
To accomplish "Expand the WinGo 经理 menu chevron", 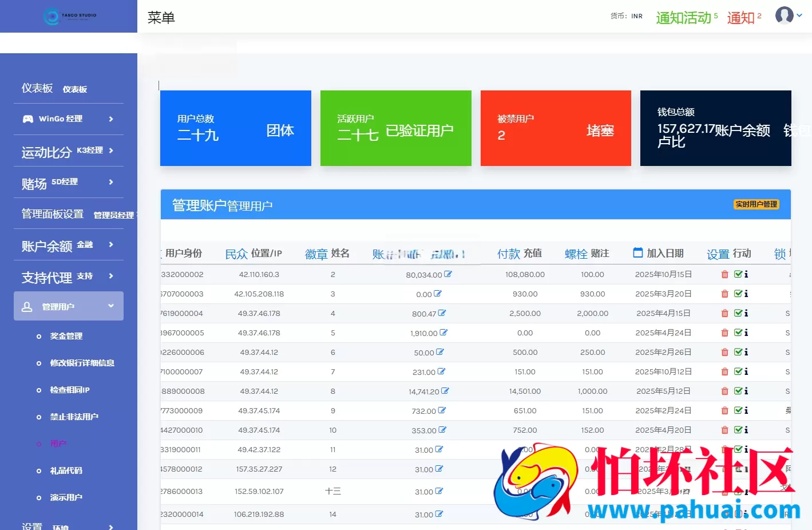I will (111, 119).
